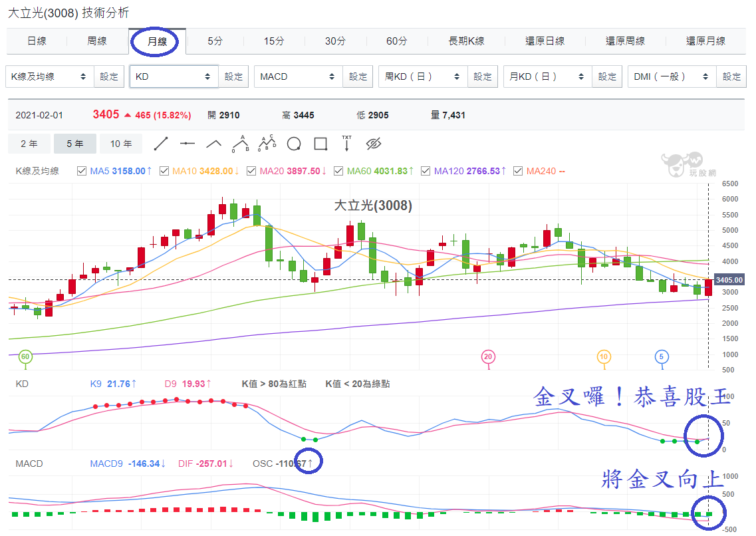Switch to the 30分 chart tab
Screen dimensions: 756x536
click(335, 41)
